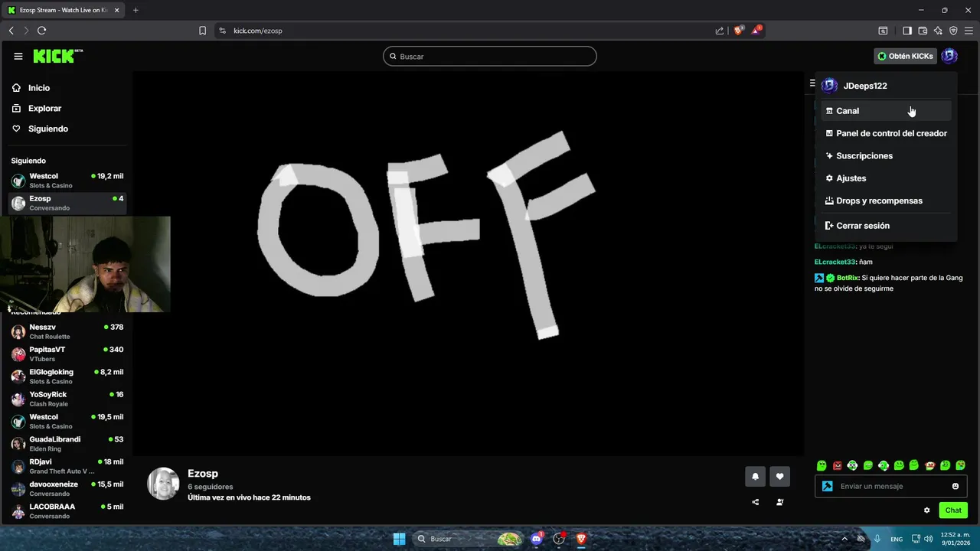
Task: Open davooxeneize channel
Action: pos(67,488)
